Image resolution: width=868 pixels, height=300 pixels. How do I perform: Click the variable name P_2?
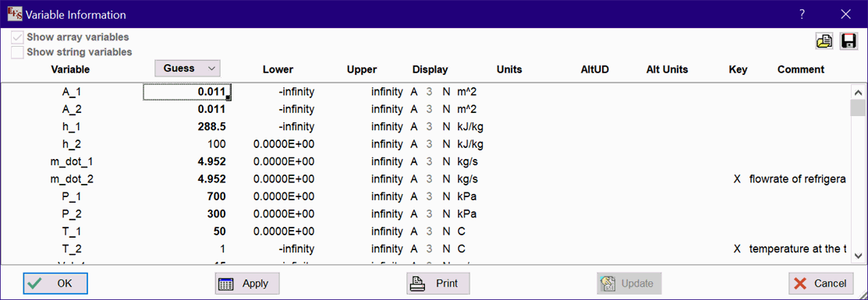71,214
